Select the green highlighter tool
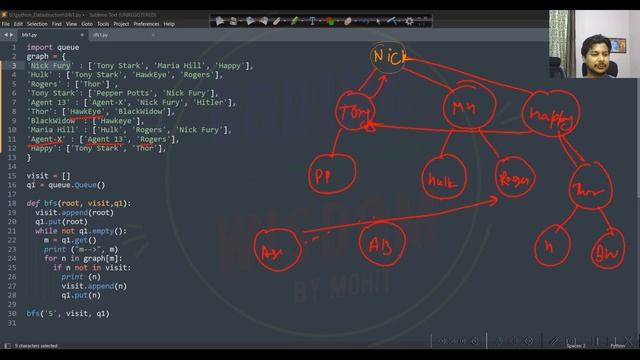The image size is (640, 360). click(x=294, y=21)
